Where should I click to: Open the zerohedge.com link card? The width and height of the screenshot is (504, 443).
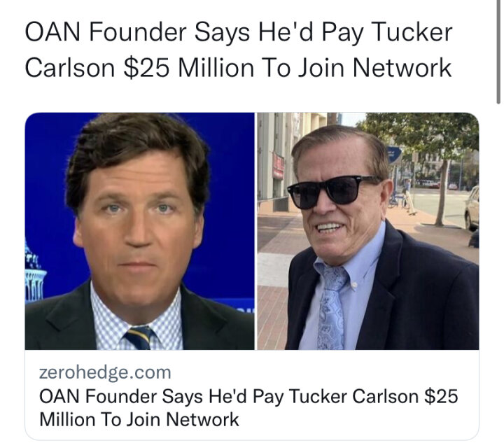[252, 276]
